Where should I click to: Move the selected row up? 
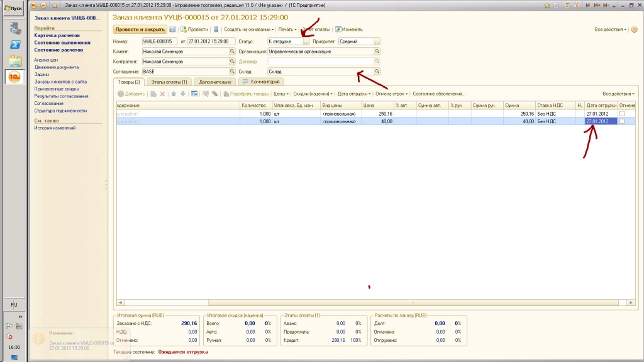[174, 94]
